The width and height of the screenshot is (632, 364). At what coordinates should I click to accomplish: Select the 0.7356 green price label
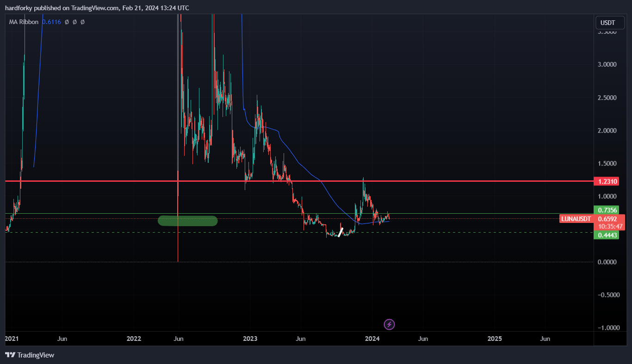[x=607, y=210]
